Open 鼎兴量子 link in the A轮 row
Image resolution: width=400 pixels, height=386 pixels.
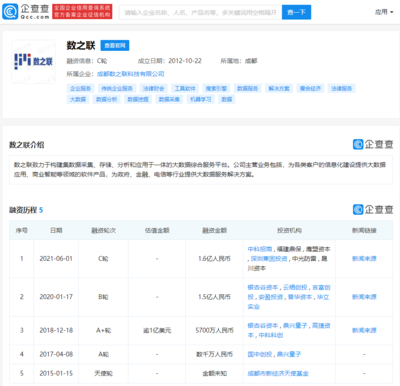pyautogui.click(x=289, y=354)
